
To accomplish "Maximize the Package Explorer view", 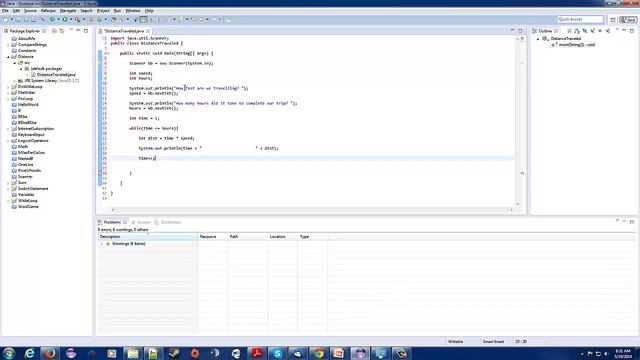I will coord(86,31).
